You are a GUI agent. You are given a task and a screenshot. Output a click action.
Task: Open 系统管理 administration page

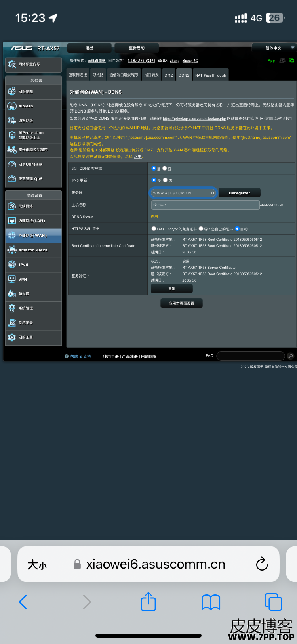tap(34, 308)
